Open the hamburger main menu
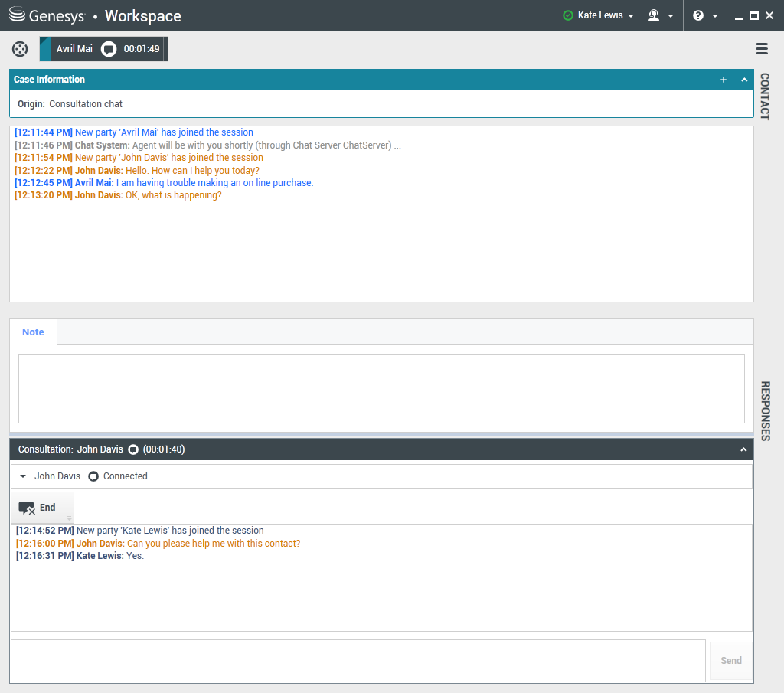 762,49
